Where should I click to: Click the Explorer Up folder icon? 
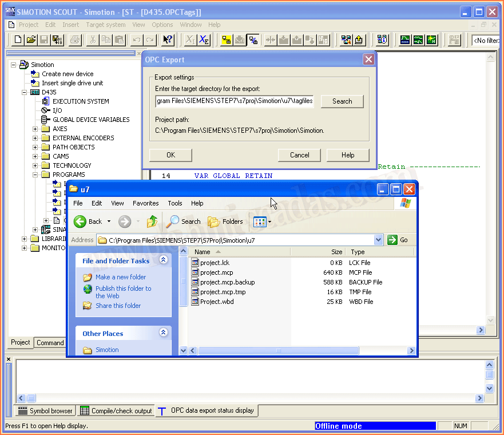(x=152, y=222)
